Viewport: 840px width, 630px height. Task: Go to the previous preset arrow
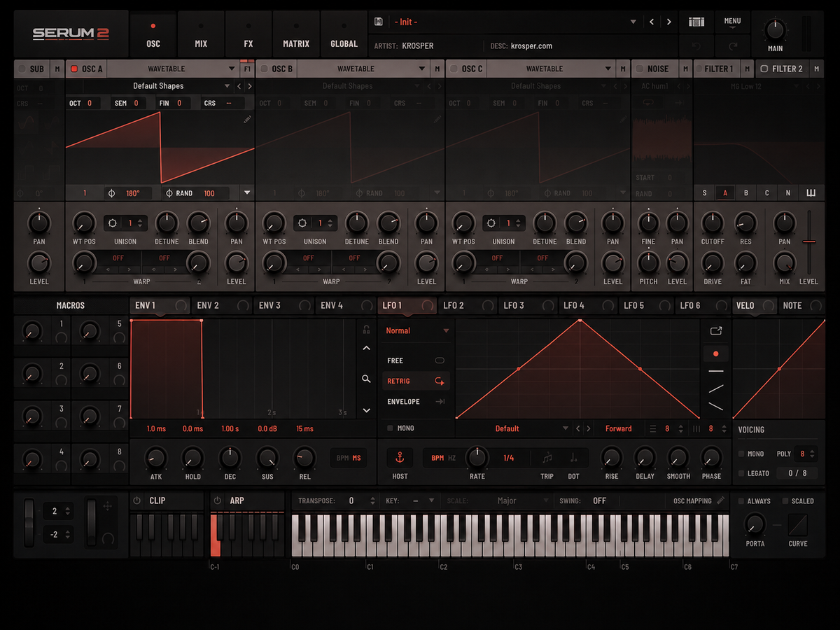pos(652,22)
